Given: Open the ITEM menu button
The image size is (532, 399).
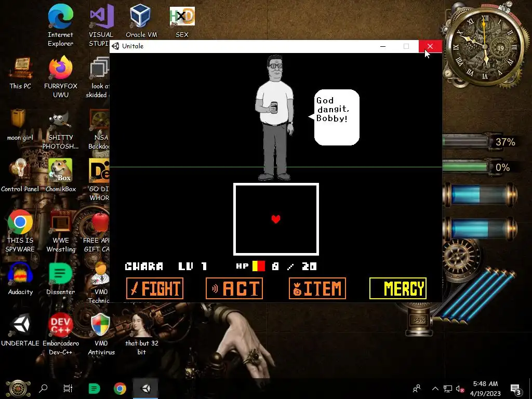Looking at the screenshot, I should point(317,288).
